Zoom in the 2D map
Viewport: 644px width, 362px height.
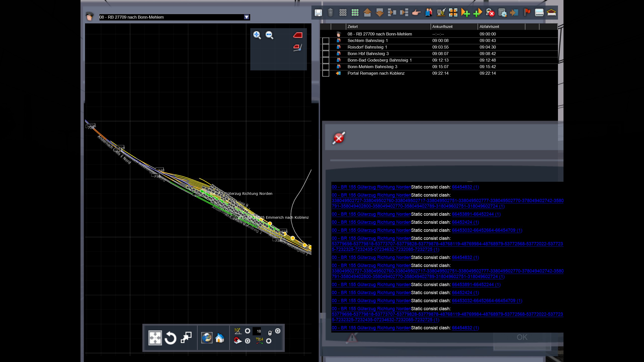point(257,35)
